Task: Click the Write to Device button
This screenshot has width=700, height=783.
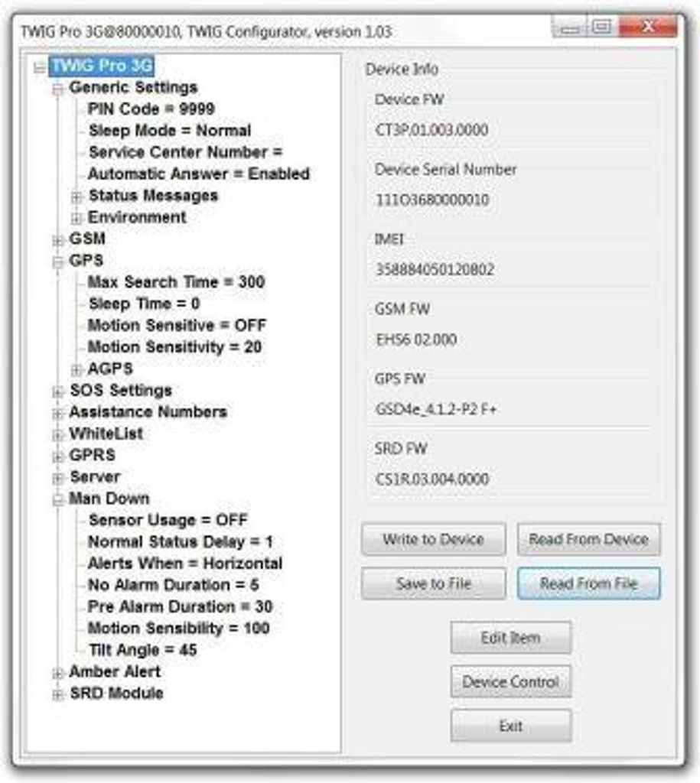Action: 433,539
